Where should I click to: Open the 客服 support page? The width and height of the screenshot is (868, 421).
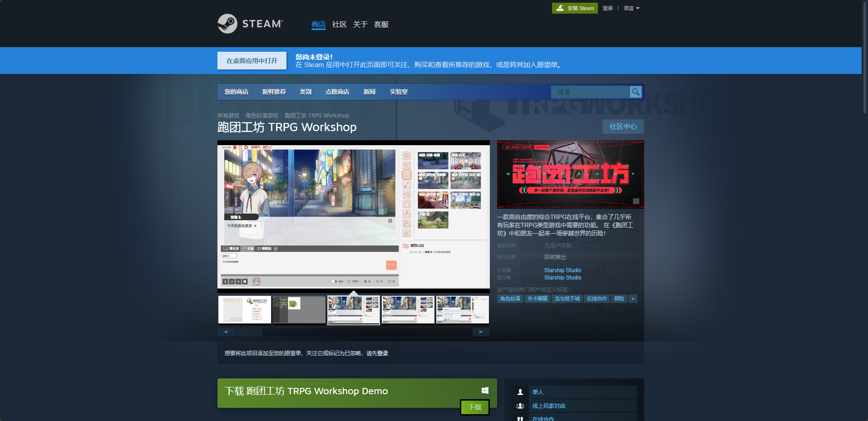(x=381, y=24)
